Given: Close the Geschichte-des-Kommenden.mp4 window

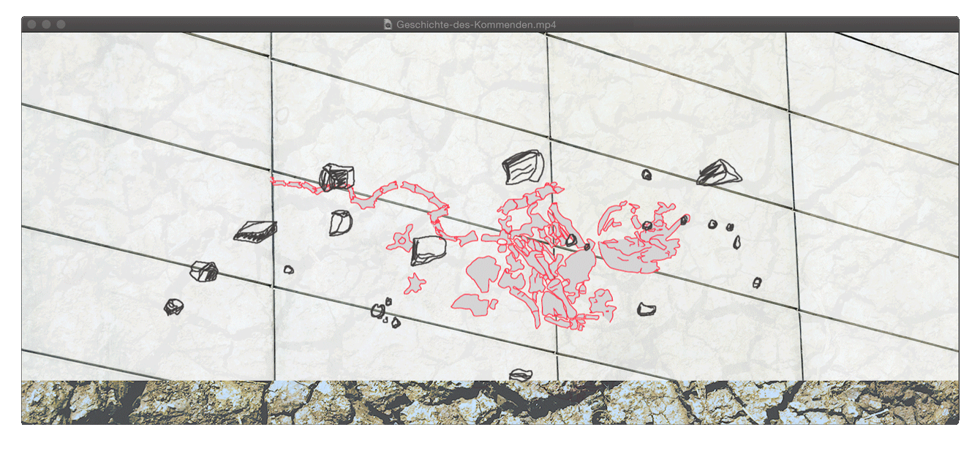Looking at the screenshot, I should click(32, 24).
